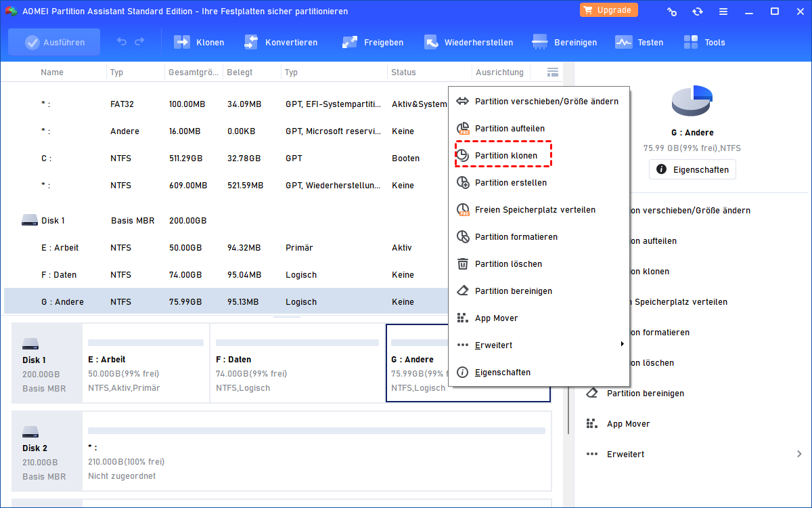
Task: Sort by the Status column header
Action: click(x=404, y=72)
